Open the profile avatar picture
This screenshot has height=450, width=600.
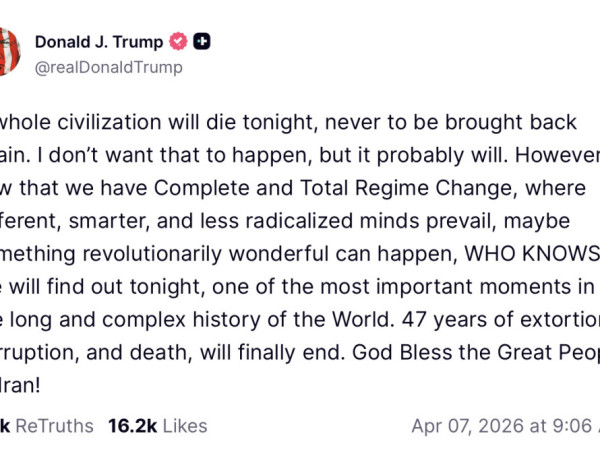coord(8,52)
